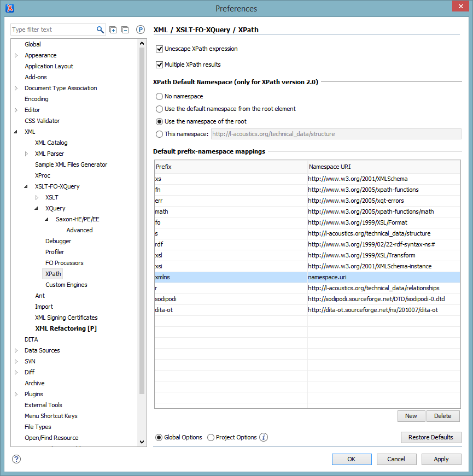Select the rdf prefix row
This screenshot has height=476, width=473.
[x=307, y=244]
